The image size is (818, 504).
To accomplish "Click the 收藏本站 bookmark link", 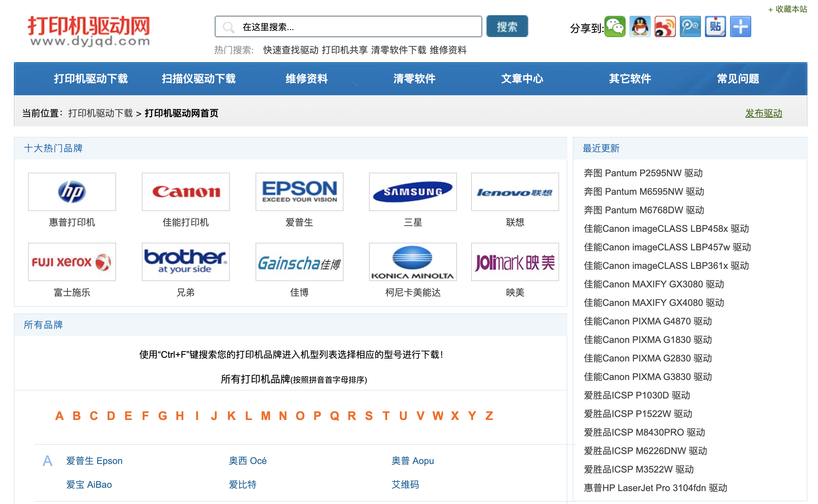I will (x=787, y=9).
